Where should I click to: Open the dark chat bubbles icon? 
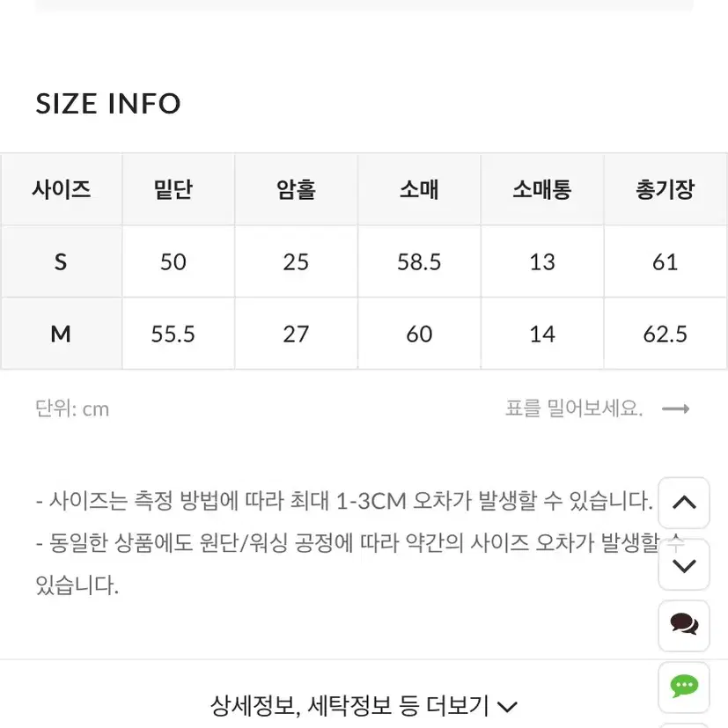pos(684,625)
